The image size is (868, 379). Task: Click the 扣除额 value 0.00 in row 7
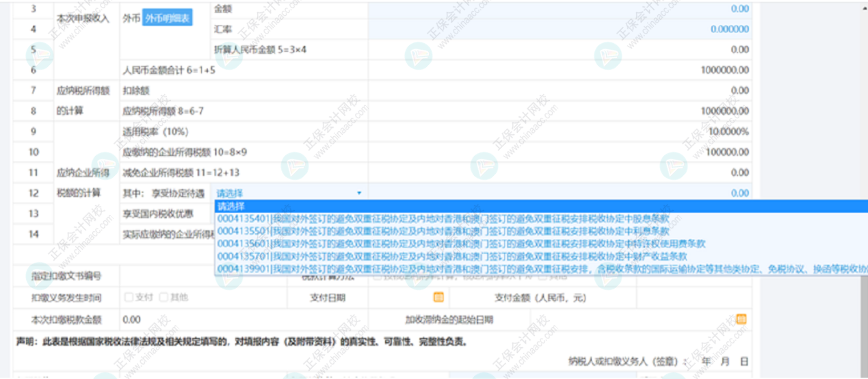[739, 90]
